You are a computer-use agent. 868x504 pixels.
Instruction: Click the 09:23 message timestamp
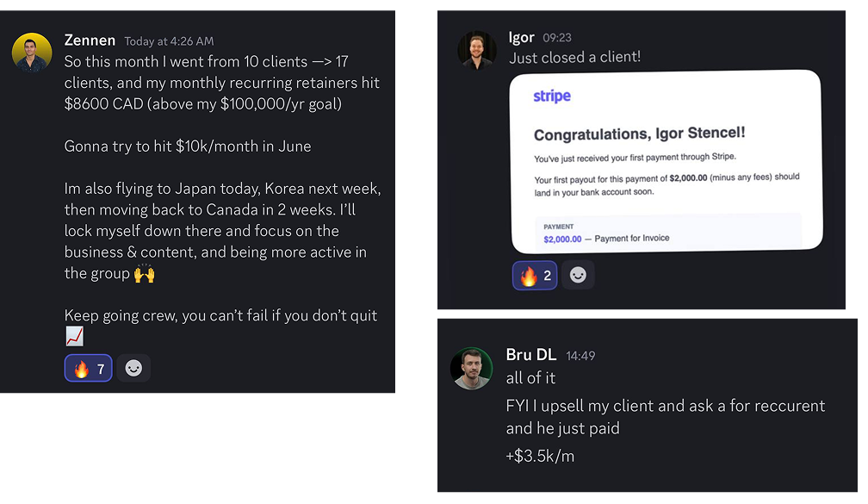557,38
